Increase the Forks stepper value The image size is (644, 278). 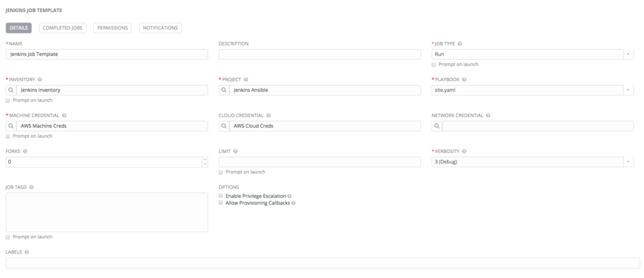pyautogui.click(x=204, y=160)
